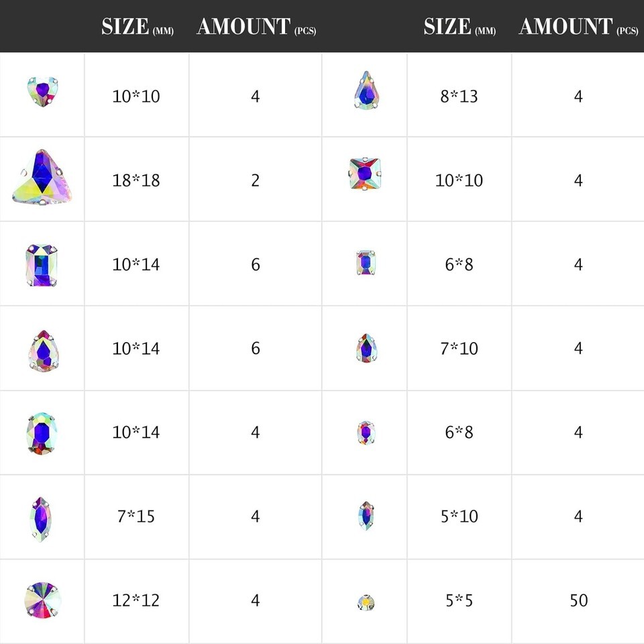
Task: Select the 7*15 marquise crystal image
Action: pyautogui.click(x=41, y=517)
